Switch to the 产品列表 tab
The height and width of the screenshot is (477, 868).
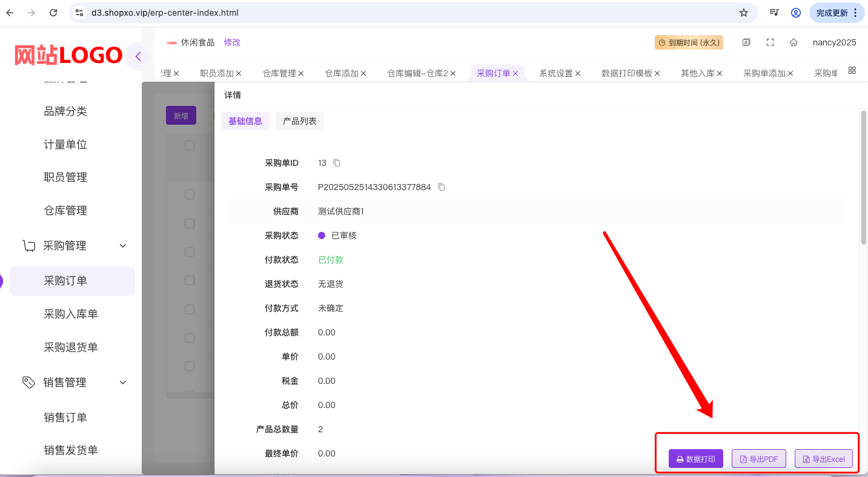click(x=300, y=121)
